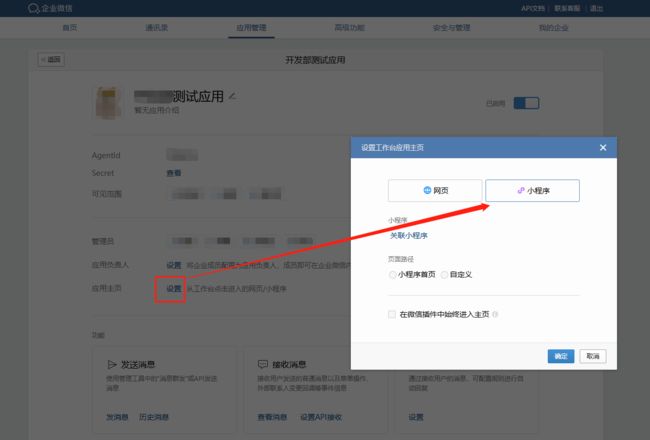Screen dimensions: 650x440
Task: Click the 企业微信 logo in top bar
Action: click(x=50, y=8)
